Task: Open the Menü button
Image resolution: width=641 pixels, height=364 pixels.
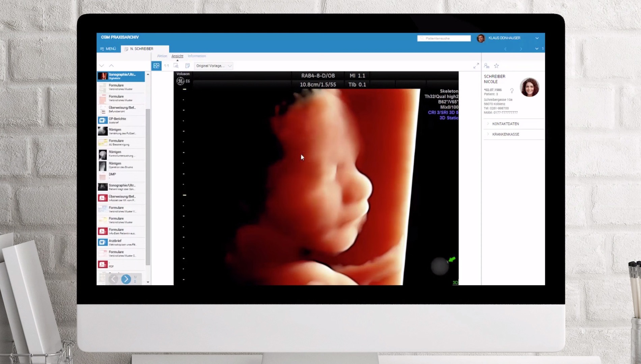Action: [108, 49]
